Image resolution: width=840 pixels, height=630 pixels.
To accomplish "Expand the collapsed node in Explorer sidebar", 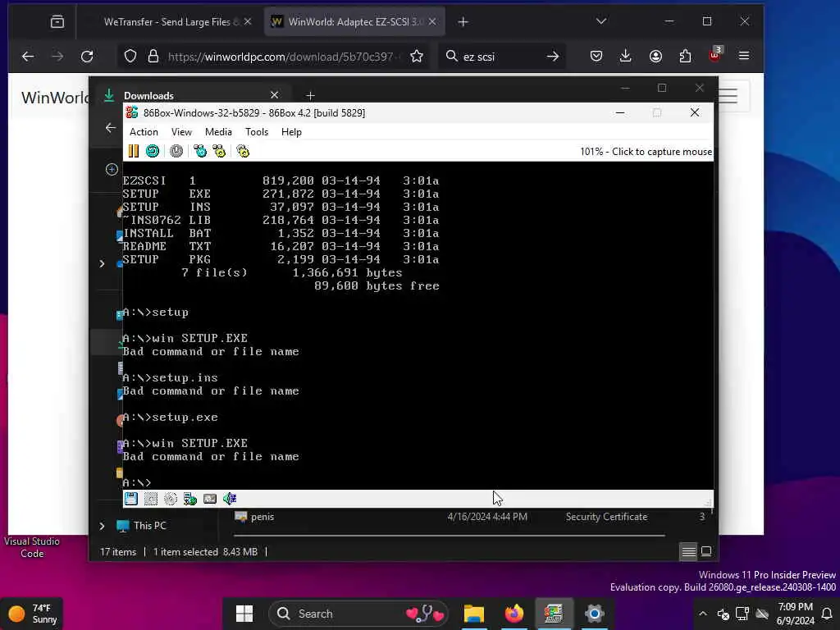I will (x=102, y=263).
